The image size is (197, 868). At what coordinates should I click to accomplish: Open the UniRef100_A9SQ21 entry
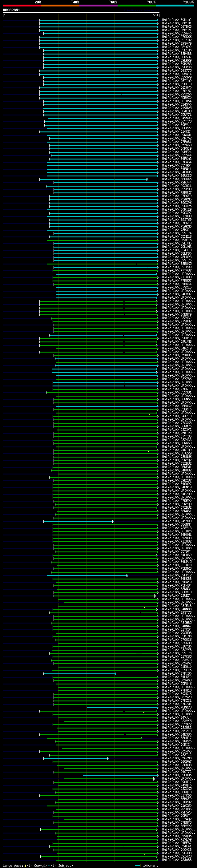click(176, 186)
